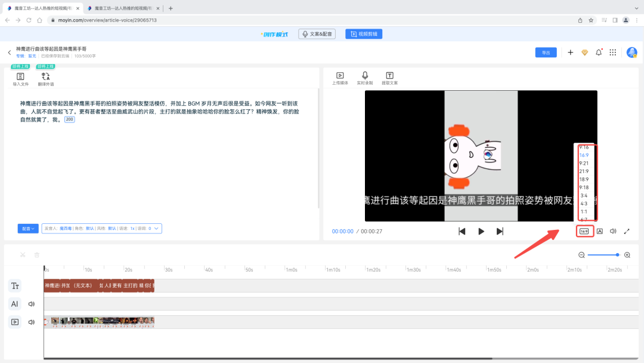Open the 导入文件 import file tool
Image resolution: width=644 pixels, height=363 pixels.
(x=20, y=79)
